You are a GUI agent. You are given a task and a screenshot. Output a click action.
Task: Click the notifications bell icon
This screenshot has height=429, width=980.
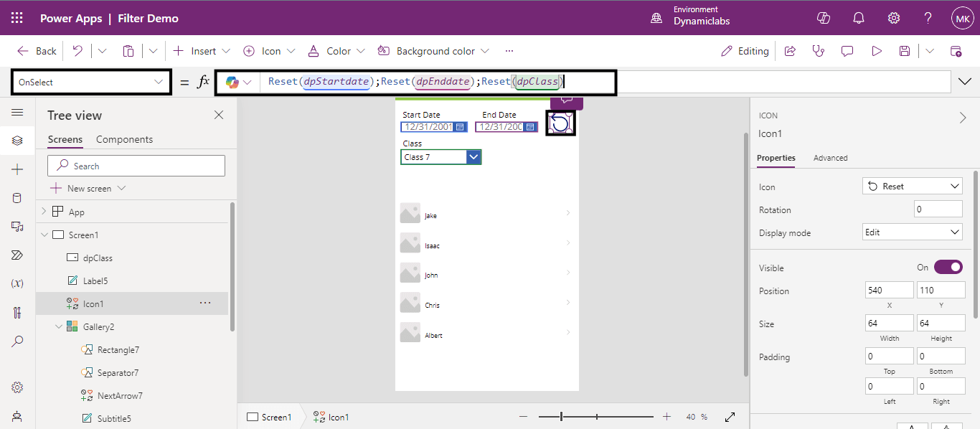pos(859,18)
